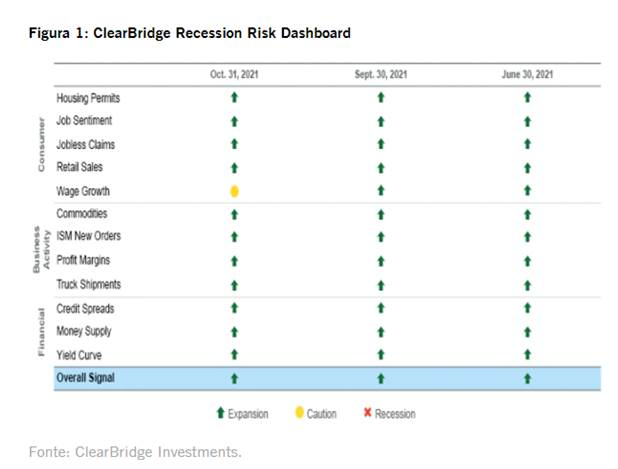Click Overall Signal arrow under Oct. 31, 2021
This screenshot has height=469, width=618.
pyautogui.click(x=234, y=379)
